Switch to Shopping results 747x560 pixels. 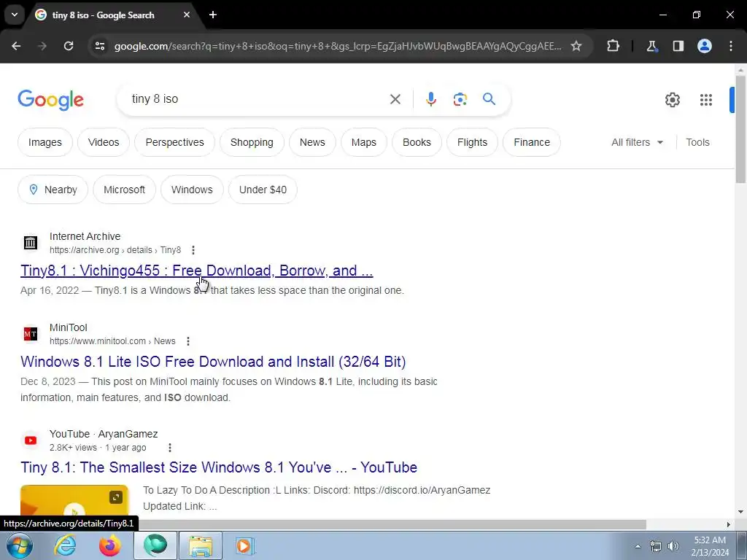click(252, 142)
